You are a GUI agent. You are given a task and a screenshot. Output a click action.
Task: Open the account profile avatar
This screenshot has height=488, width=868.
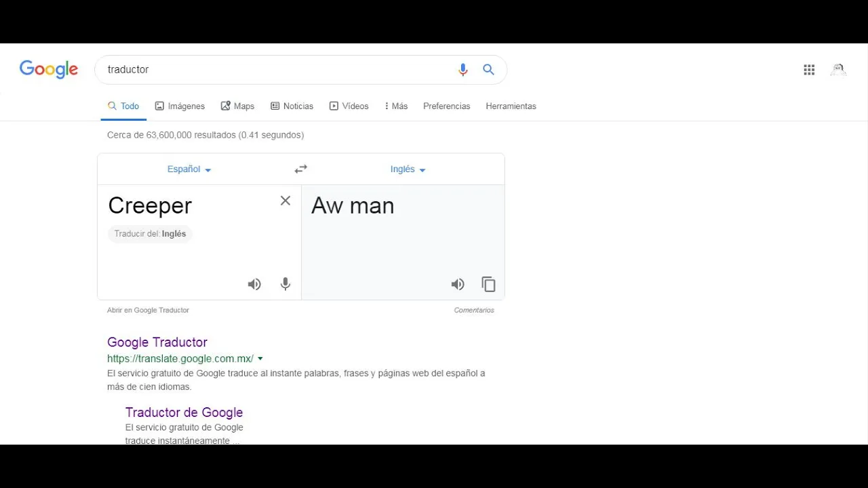(x=839, y=69)
